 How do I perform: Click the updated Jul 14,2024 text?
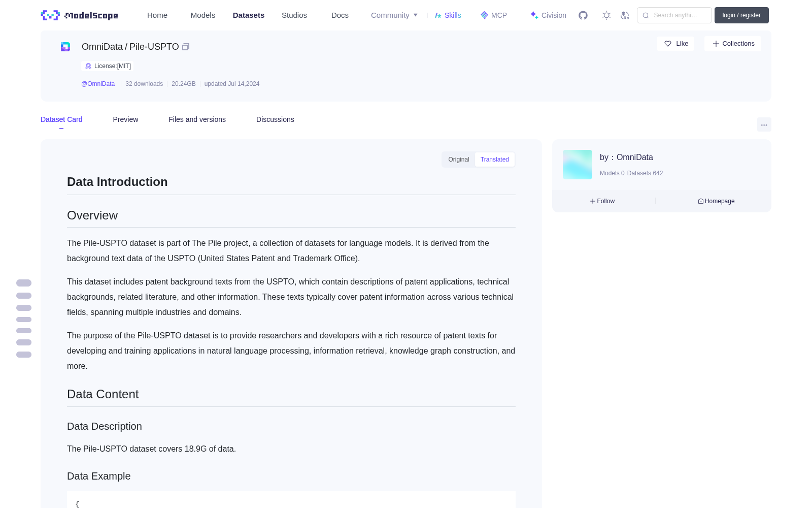pyautogui.click(x=232, y=84)
